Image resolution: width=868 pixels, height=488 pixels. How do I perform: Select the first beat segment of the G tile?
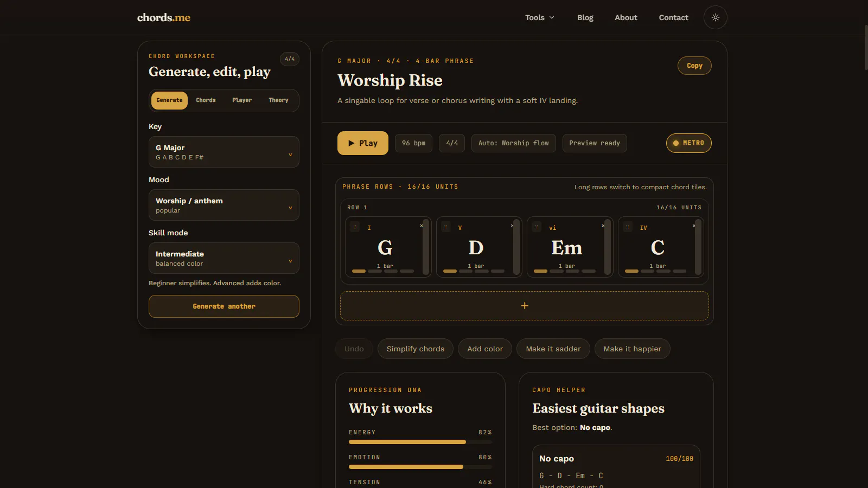pos(359,271)
